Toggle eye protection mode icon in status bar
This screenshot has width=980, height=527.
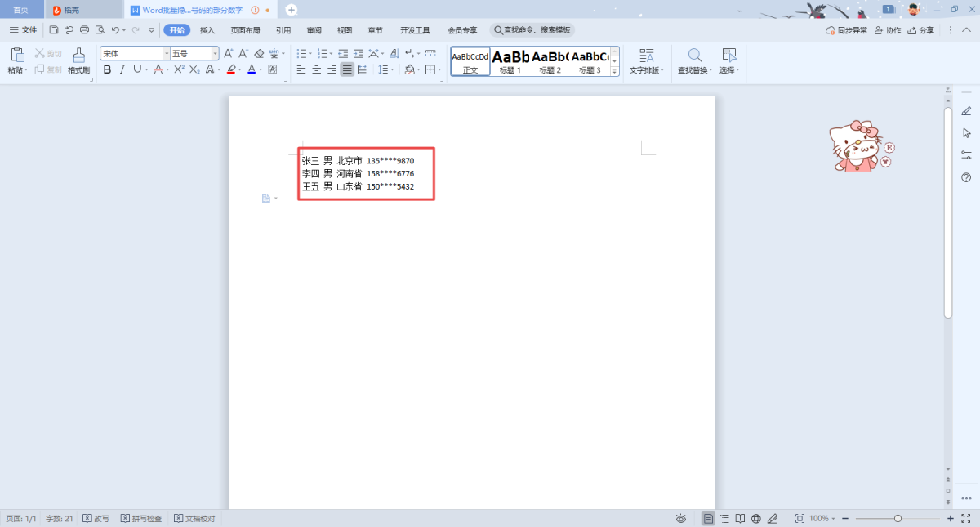pyautogui.click(x=681, y=519)
